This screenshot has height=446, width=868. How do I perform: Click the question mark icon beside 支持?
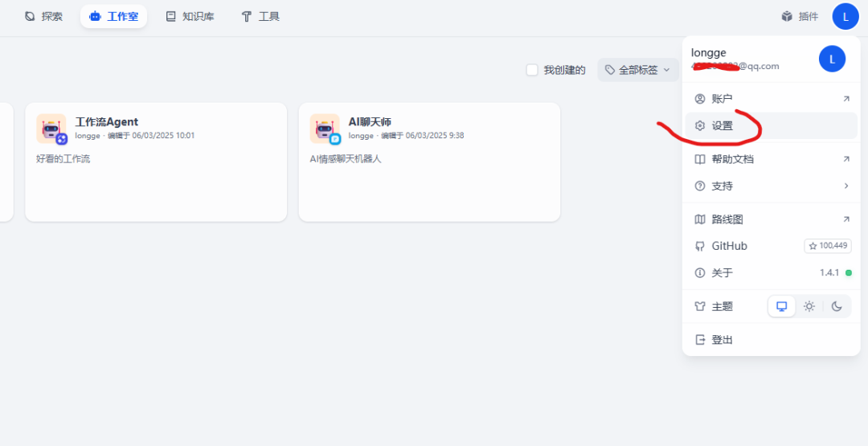700,186
